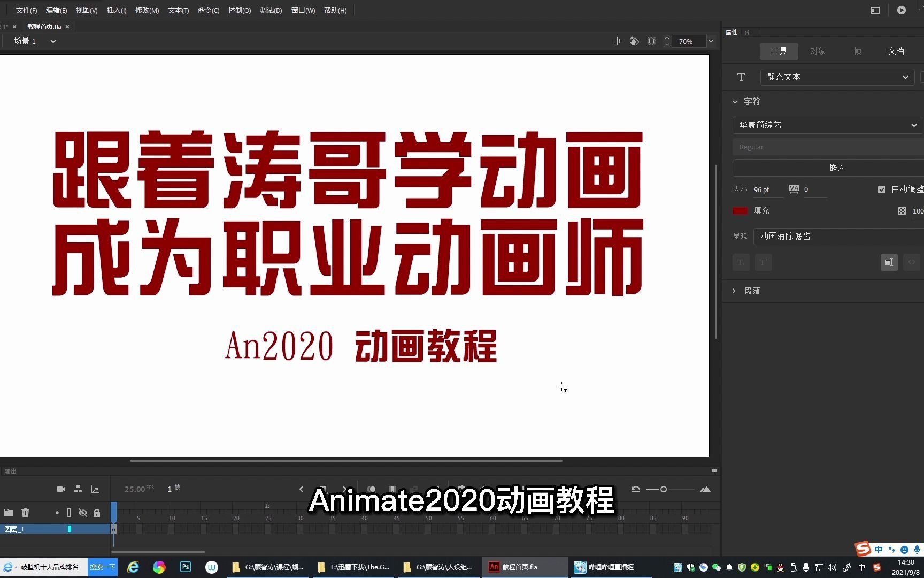Click the letter spacing VA icon
Screen dimensions: 924x578
[x=794, y=189]
